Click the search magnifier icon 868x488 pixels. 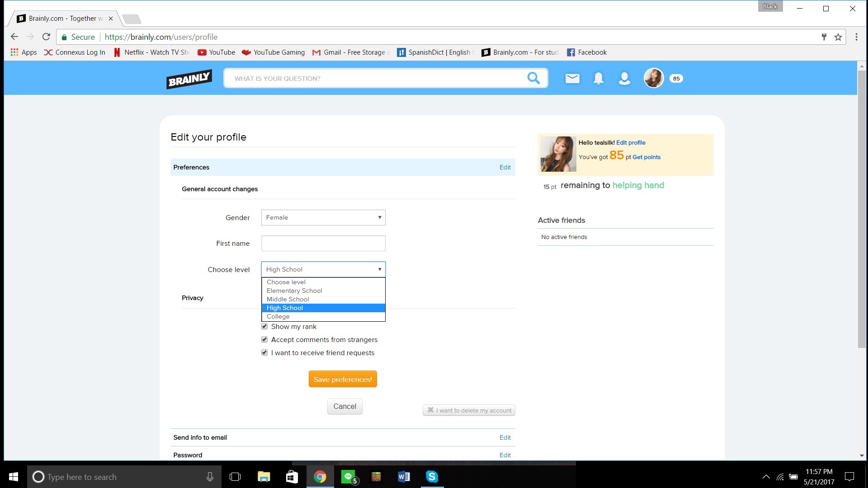(x=533, y=78)
